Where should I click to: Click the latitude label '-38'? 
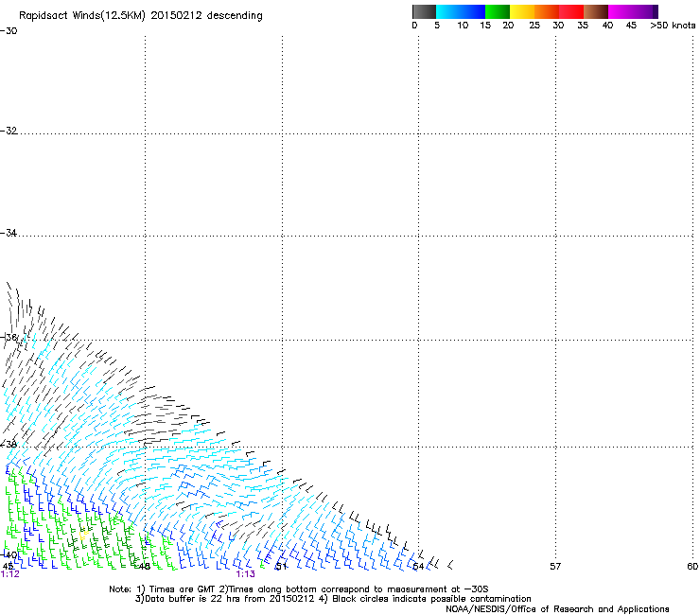point(9,445)
